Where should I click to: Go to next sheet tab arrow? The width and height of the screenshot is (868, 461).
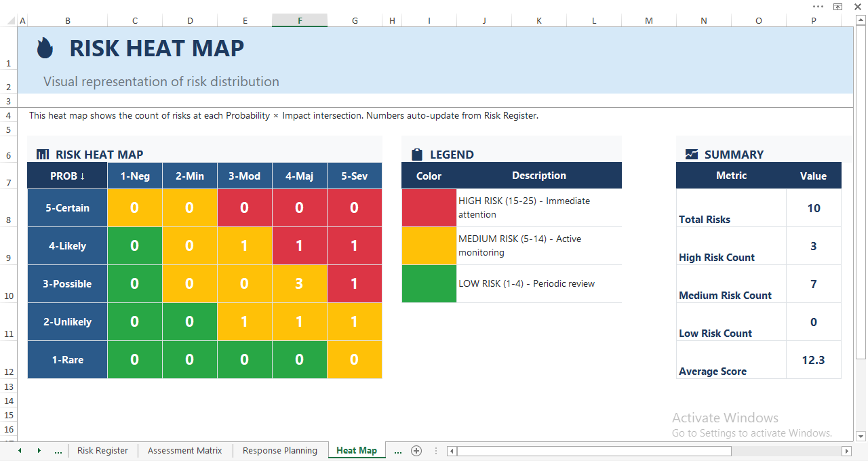39,450
